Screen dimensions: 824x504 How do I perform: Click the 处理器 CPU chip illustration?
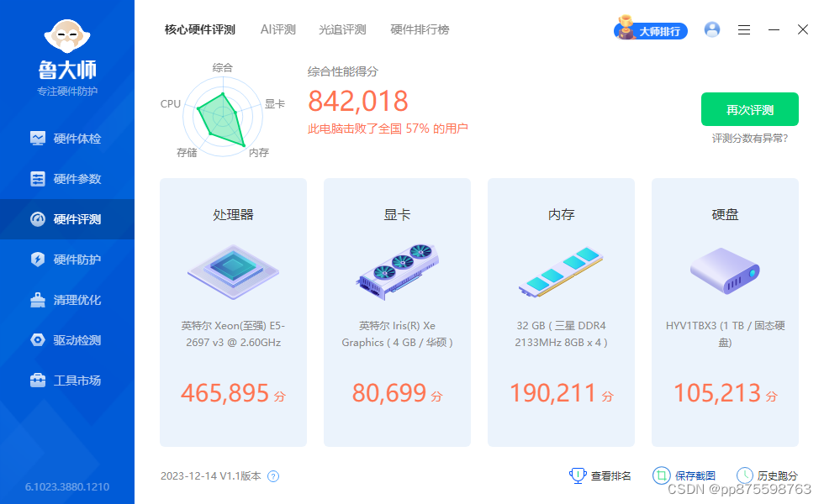pyautogui.click(x=234, y=272)
